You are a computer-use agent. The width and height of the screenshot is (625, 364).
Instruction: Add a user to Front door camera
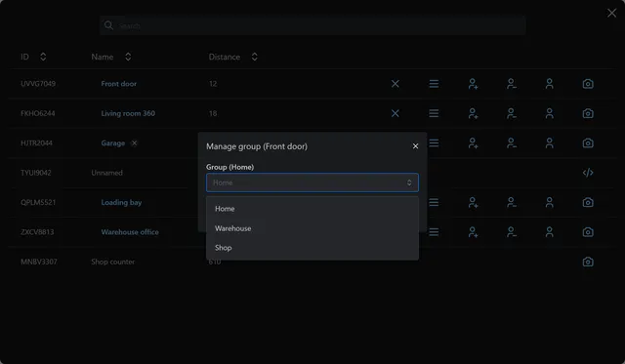(x=473, y=84)
